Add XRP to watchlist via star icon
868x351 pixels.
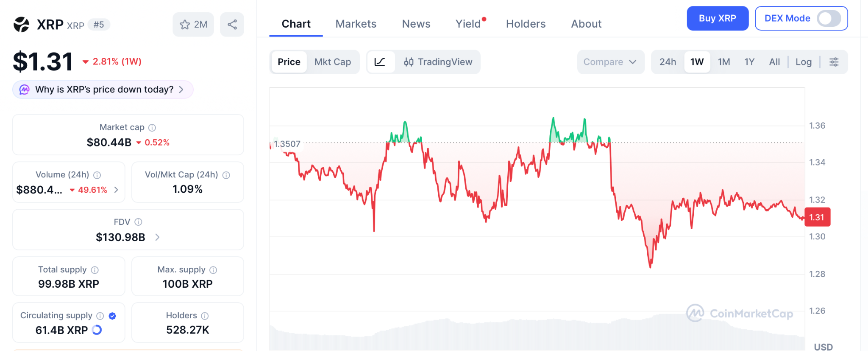click(x=185, y=24)
